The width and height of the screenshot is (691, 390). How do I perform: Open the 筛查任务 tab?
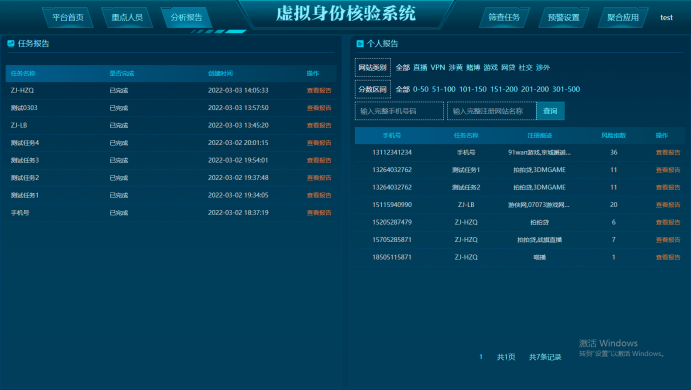tap(504, 18)
